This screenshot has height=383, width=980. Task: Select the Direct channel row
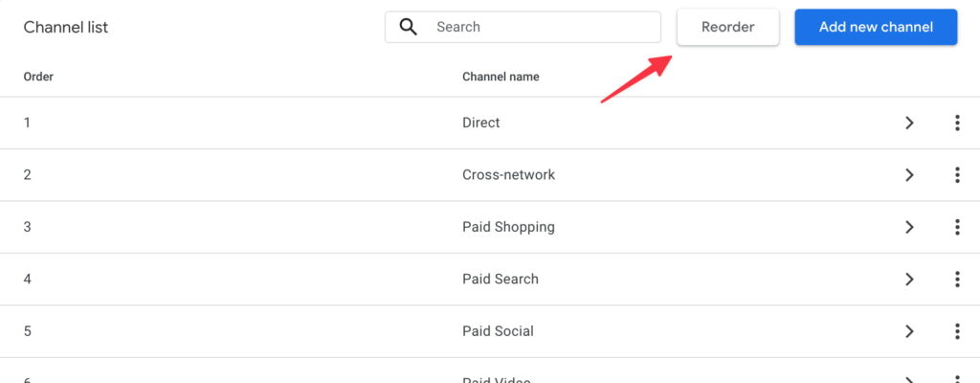tap(480, 123)
